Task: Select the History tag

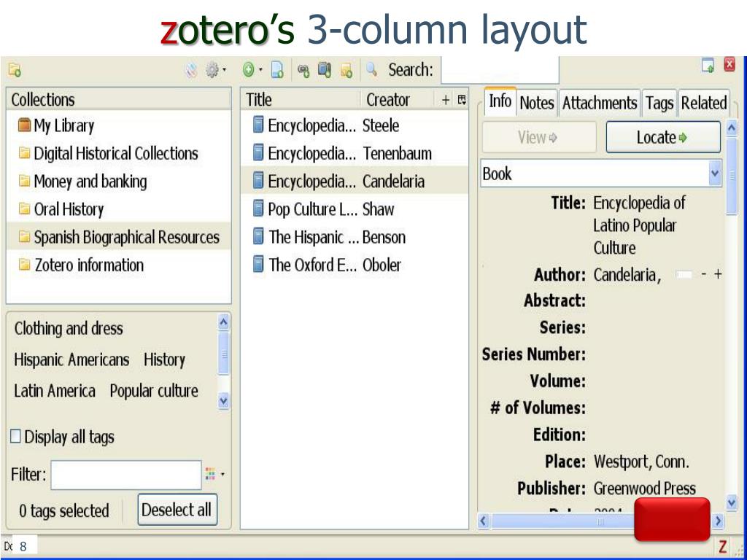Action: click(x=164, y=359)
